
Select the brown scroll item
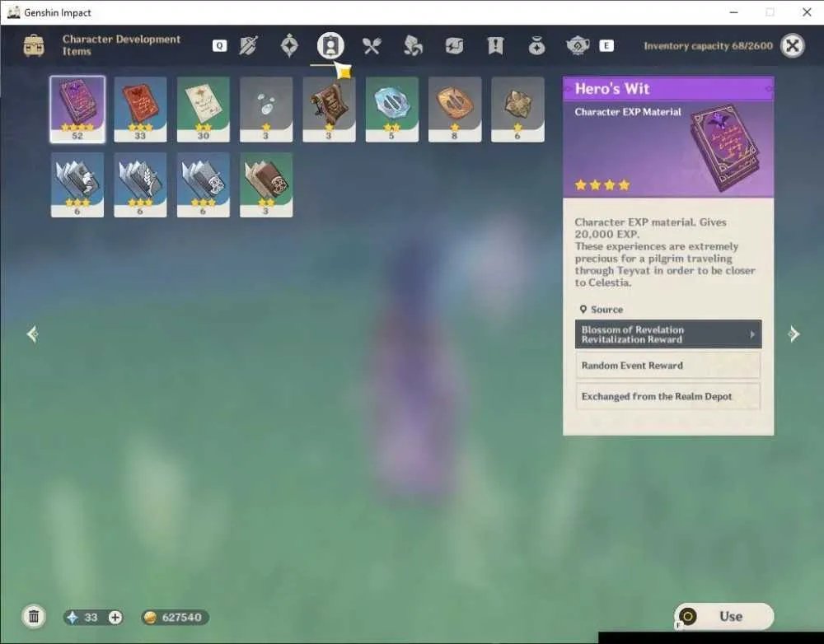[x=329, y=110]
